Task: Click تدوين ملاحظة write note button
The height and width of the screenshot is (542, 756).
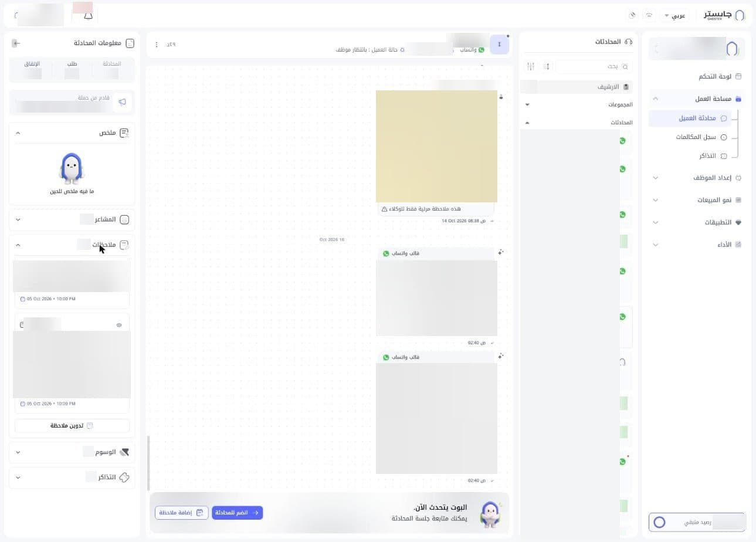Action: coord(72,426)
